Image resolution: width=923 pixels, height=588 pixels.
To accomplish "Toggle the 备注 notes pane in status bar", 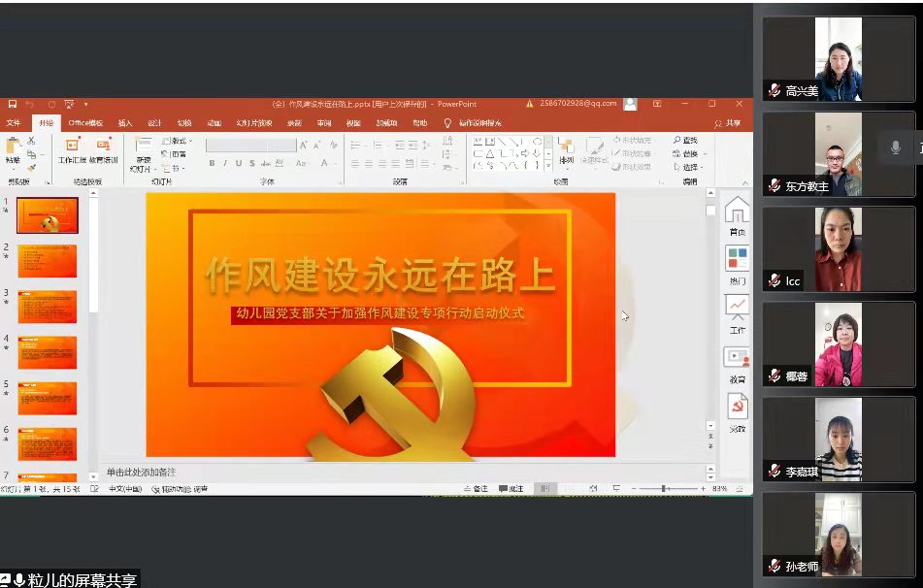I will tap(477, 488).
